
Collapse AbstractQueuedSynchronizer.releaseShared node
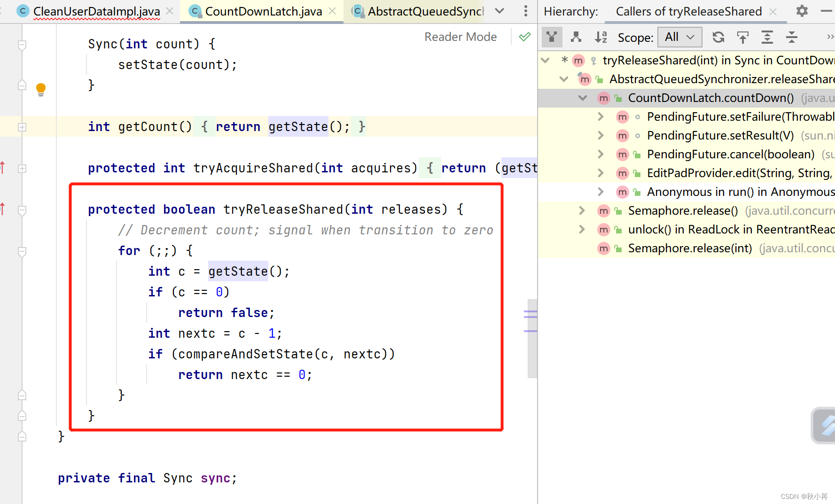tap(564, 79)
